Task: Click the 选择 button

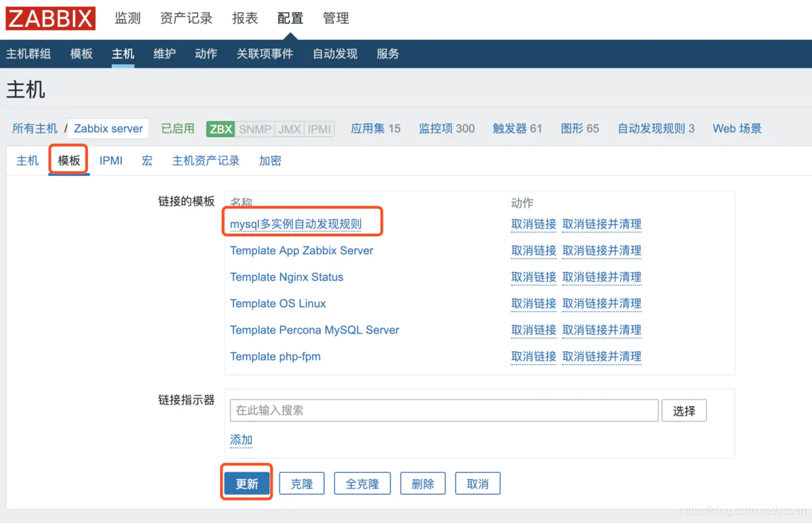Action: (684, 411)
